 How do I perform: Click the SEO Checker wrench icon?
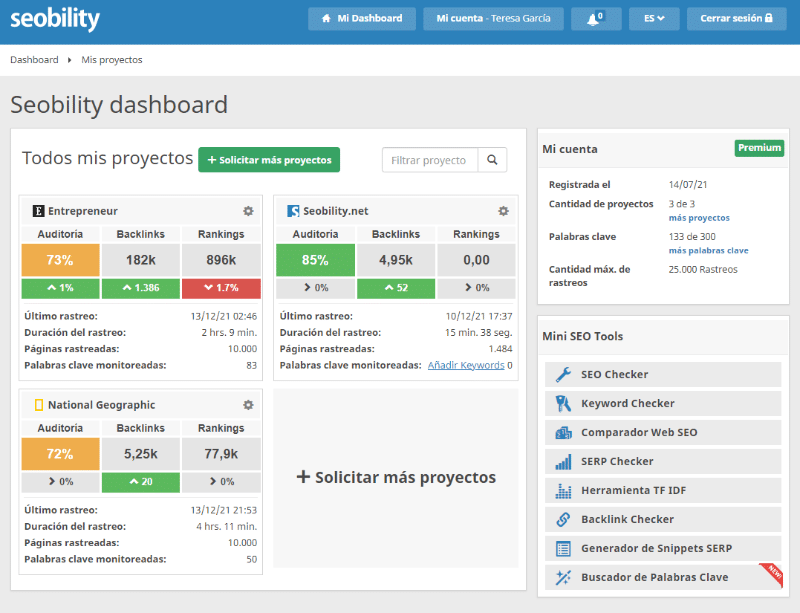coord(563,374)
